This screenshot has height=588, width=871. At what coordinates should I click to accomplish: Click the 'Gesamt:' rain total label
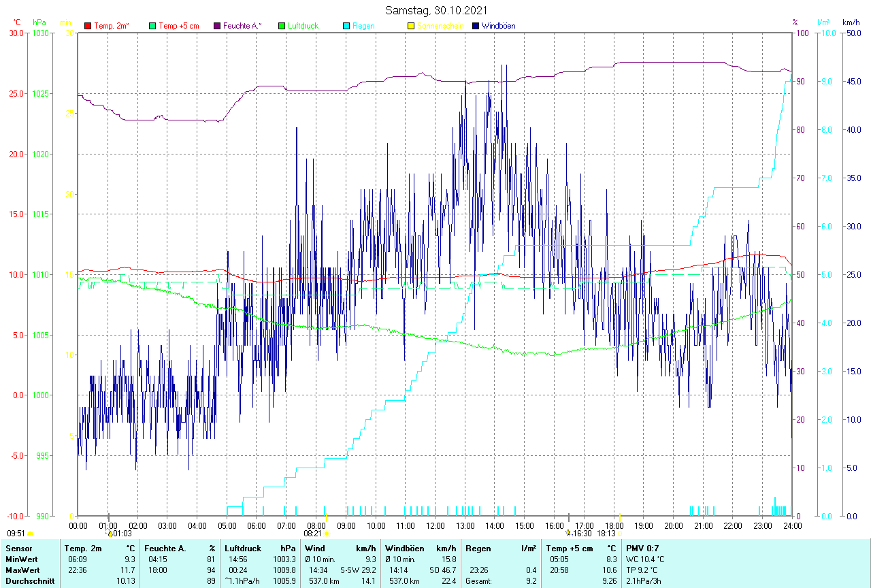(x=479, y=581)
